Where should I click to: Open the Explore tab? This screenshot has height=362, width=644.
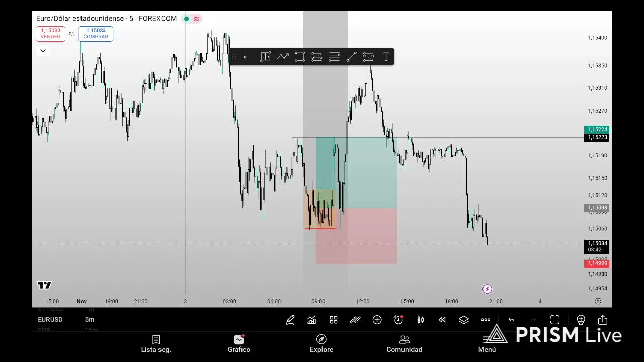(321, 344)
